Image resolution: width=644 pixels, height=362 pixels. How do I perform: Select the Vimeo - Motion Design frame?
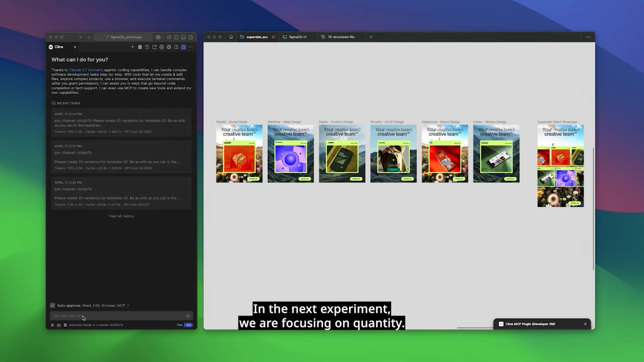[x=496, y=154]
